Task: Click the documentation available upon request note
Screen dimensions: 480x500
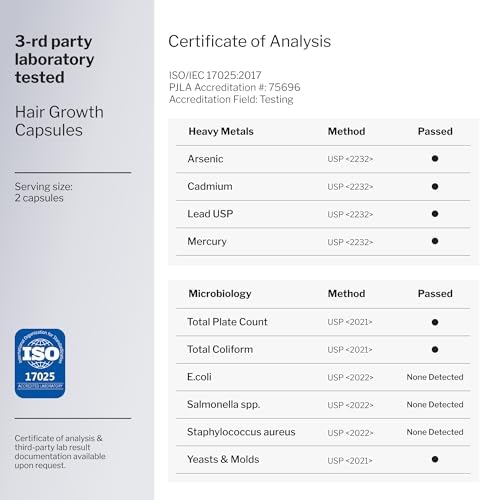Action: [60, 452]
